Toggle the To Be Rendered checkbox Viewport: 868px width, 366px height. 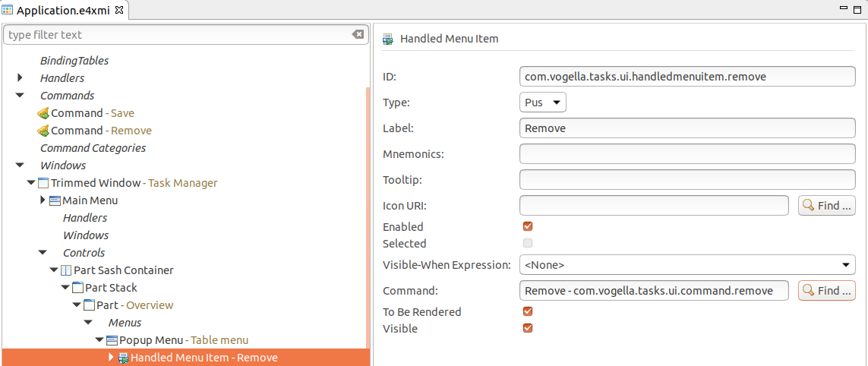click(x=528, y=312)
